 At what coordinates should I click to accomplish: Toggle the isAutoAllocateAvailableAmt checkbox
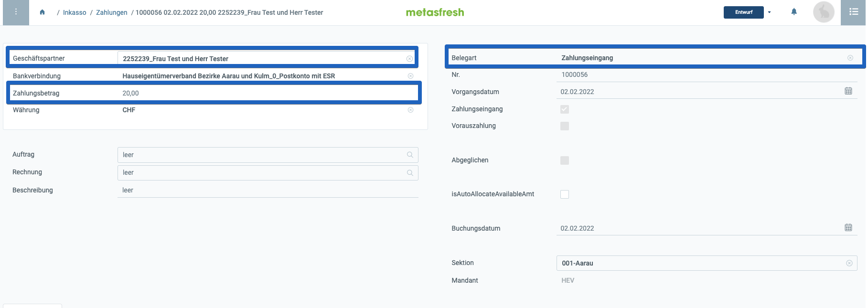click(565, 194)
